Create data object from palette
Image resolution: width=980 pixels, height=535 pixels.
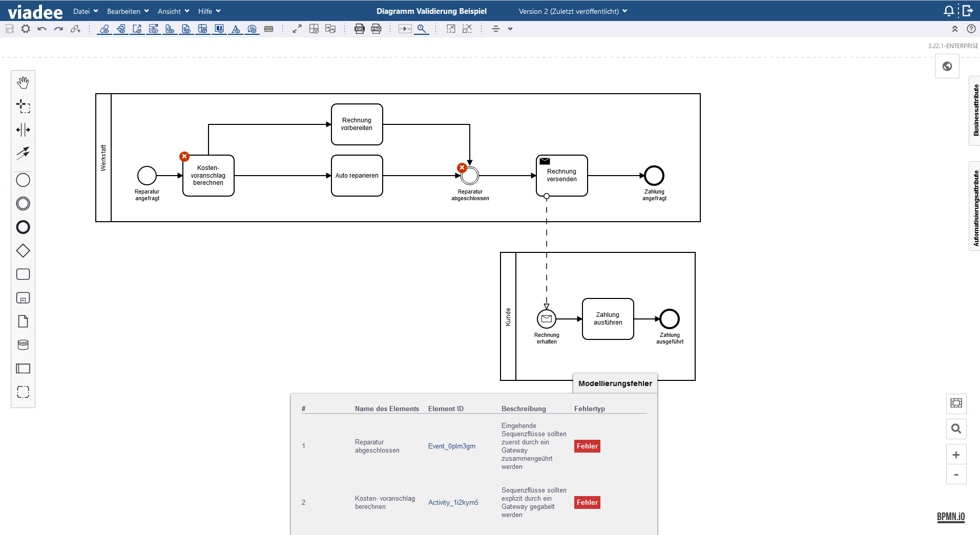(x=23, y=322)
